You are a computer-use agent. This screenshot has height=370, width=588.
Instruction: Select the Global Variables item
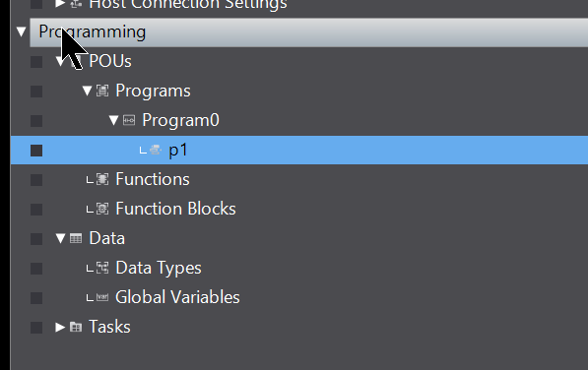pyautogui.click(x=177, y=297)
